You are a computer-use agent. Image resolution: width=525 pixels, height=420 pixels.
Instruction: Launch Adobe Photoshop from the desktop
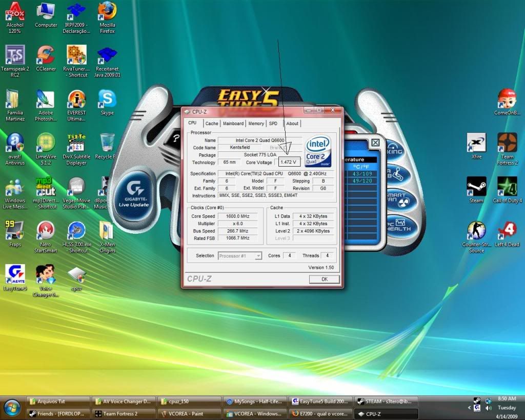pos(46,106)
